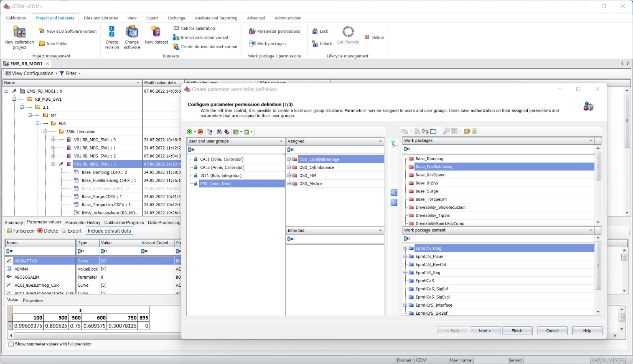Viewport: 633px width, 364px height.
Task: Open the Administration ribbon tab
Action: click(x=288, y=18)
